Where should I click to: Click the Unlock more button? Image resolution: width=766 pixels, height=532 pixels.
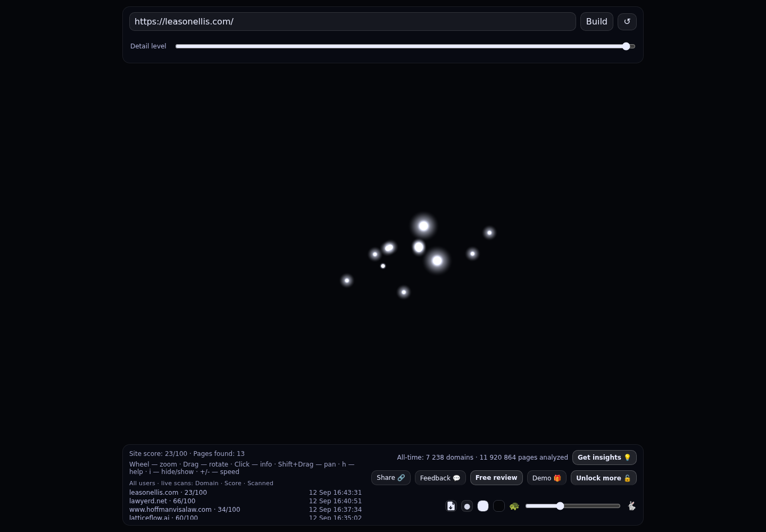[604, 478]
